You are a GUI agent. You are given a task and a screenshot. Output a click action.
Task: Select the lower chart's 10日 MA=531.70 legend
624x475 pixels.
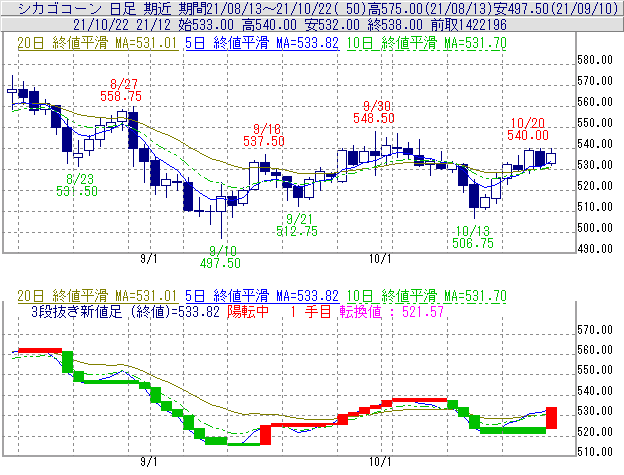(427, 296)
